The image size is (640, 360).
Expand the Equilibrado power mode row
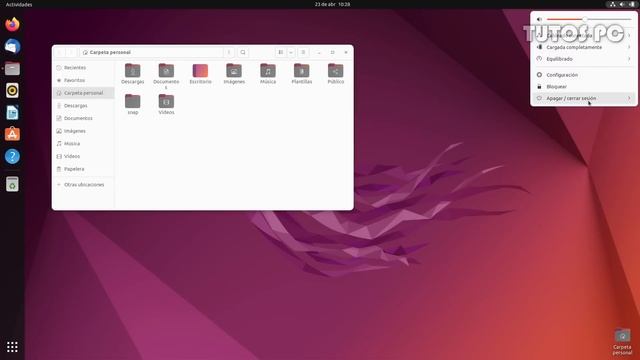coord(584,59)
